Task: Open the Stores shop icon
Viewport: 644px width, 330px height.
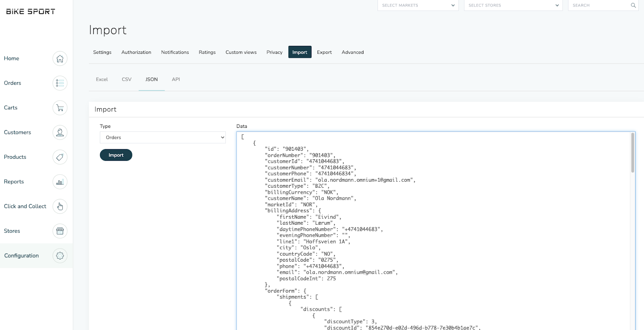Action: [60, 231]
